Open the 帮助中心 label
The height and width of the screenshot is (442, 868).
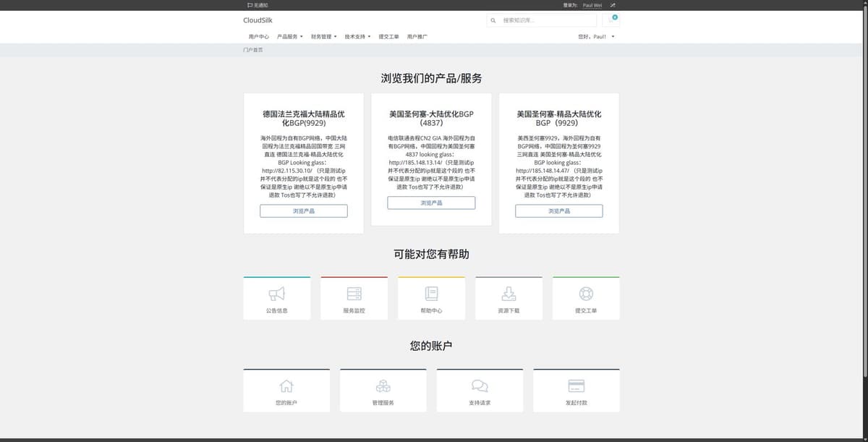[432, 310]
